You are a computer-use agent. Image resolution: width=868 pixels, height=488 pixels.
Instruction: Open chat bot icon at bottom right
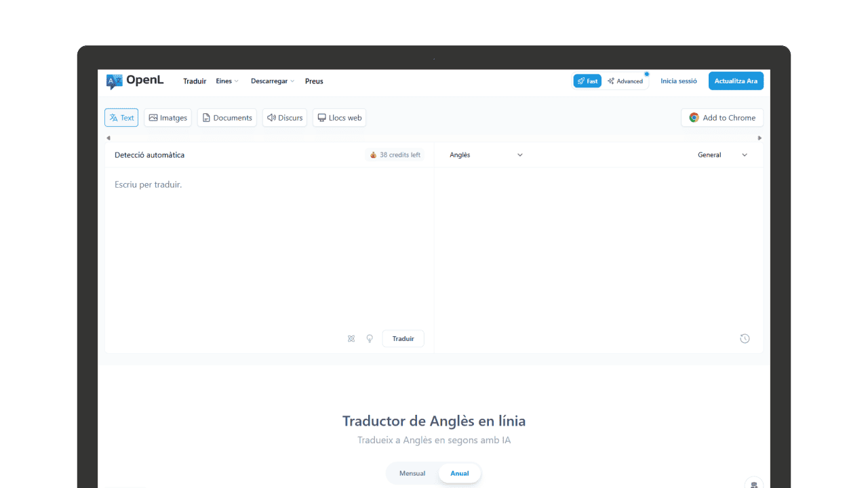(753, 484)
